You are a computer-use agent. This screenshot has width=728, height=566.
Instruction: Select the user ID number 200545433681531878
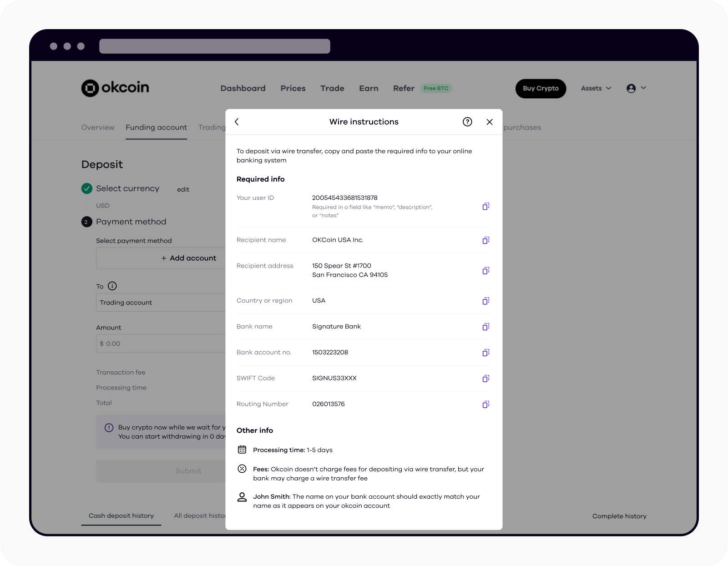(x=345, y=197)
